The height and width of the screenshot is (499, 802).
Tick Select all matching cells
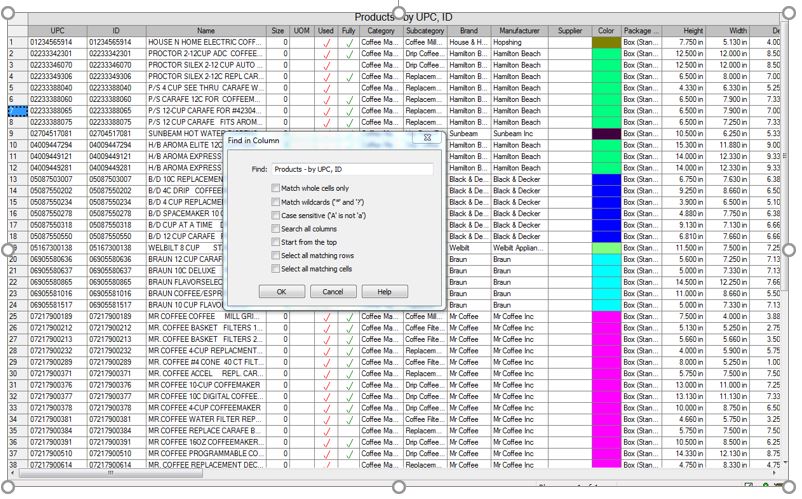click(276, 268)
